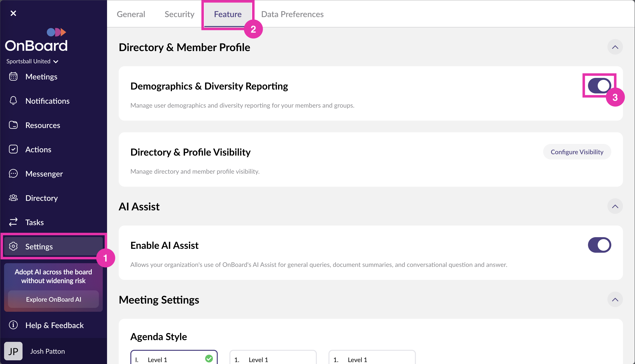This screenshot has height=364, width=635.
Task: Select the Feature tab
Action: tap(228, 14)
